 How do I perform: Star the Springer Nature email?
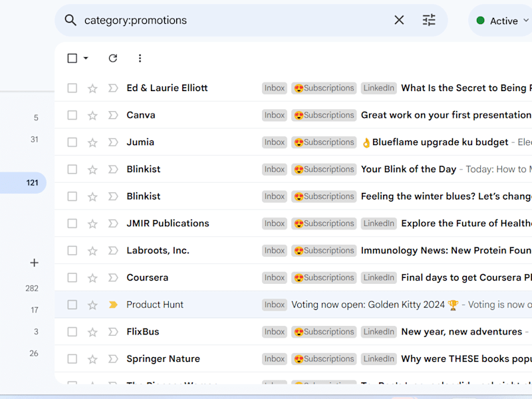tap(92, 359)
